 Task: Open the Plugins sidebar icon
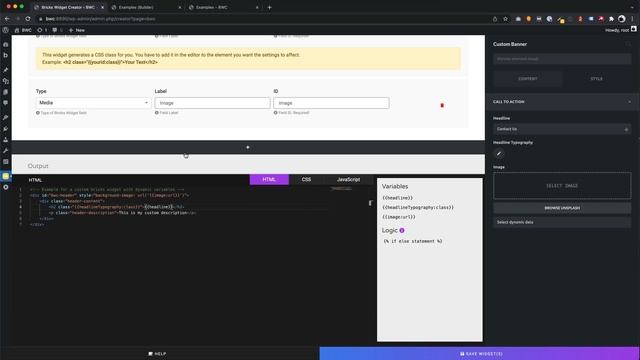tap(6, 129)
